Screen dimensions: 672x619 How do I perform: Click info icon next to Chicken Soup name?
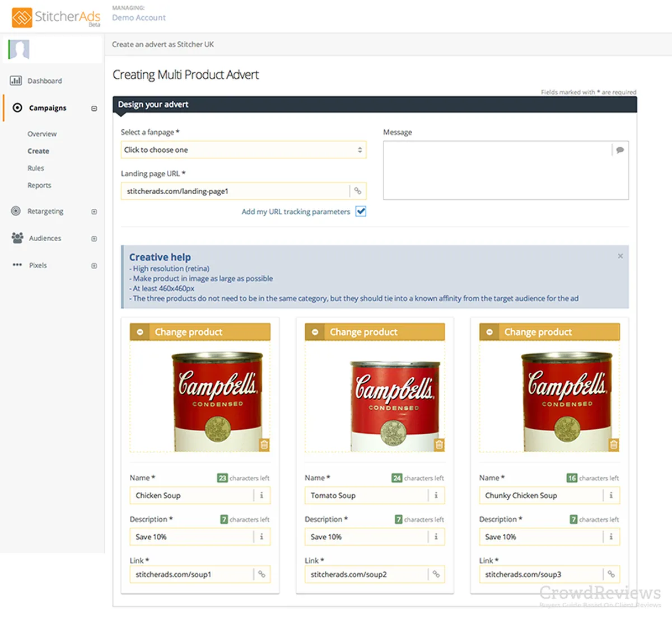pos(262,495)
